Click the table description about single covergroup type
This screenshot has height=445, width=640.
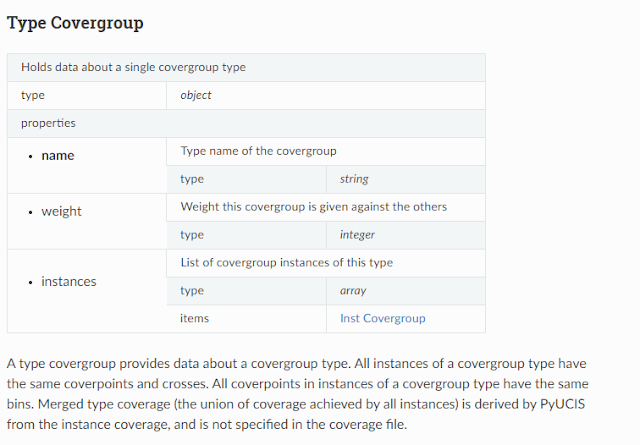coord(133,67)
